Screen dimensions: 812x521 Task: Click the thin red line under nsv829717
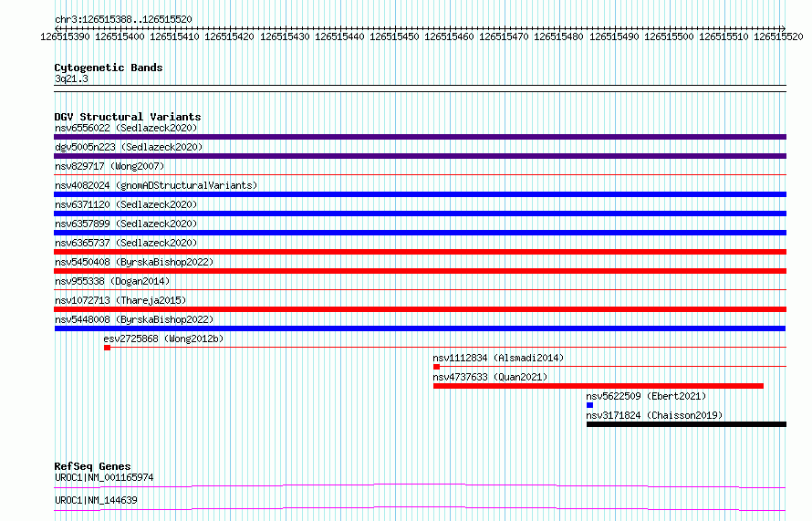(420, 175)
